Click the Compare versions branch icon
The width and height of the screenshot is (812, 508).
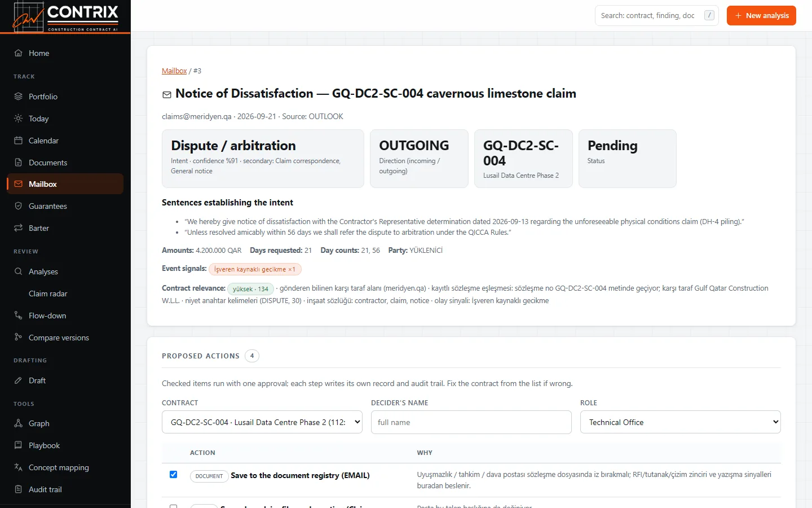pos(18,338)
